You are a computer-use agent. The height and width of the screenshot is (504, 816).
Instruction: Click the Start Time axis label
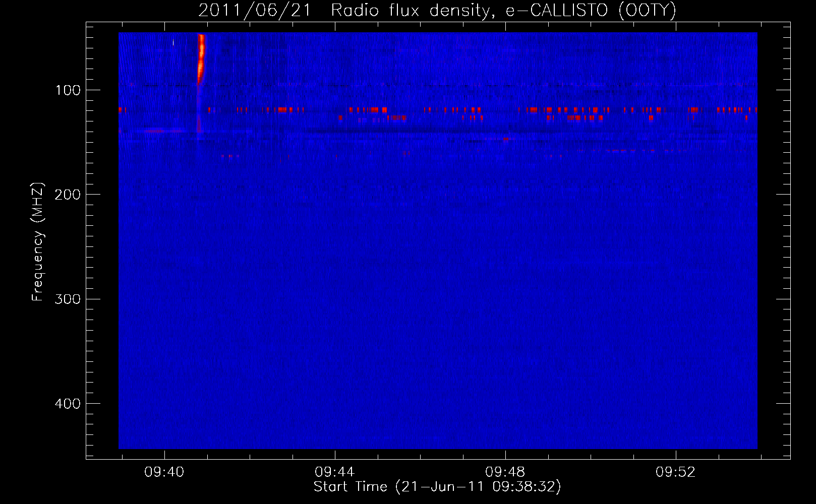pyautogui.click(x=437, y=487)
